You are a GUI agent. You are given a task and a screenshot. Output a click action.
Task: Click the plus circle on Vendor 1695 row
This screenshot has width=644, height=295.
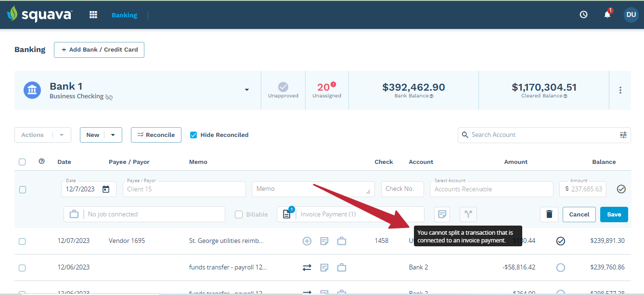click(307, 241)
